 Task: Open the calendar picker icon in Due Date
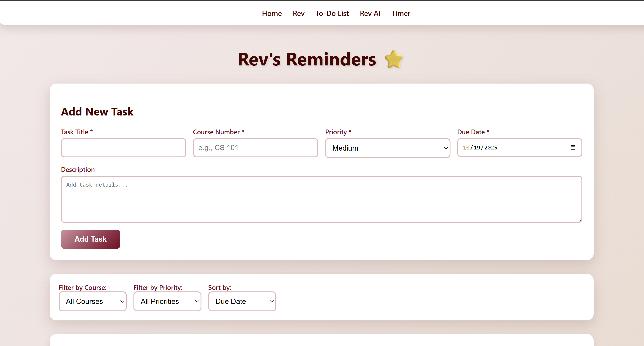[573, 148]
